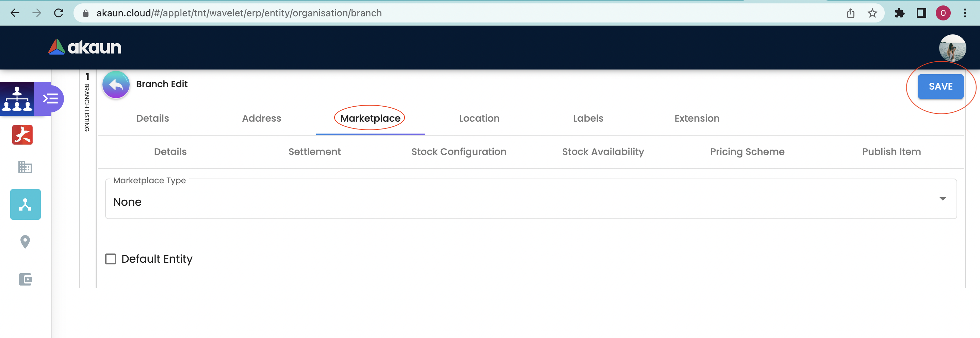This screenshot has height=338, width=980.
Task: Bookmark this page with the star icon
Action: 872,13
